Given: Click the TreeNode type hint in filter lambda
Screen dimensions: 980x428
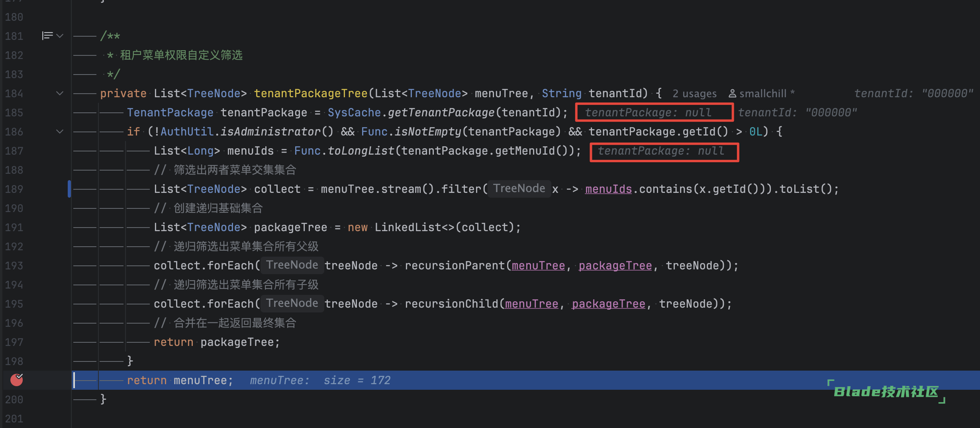Looking at the screenshot, I should (x=519, y=188).
